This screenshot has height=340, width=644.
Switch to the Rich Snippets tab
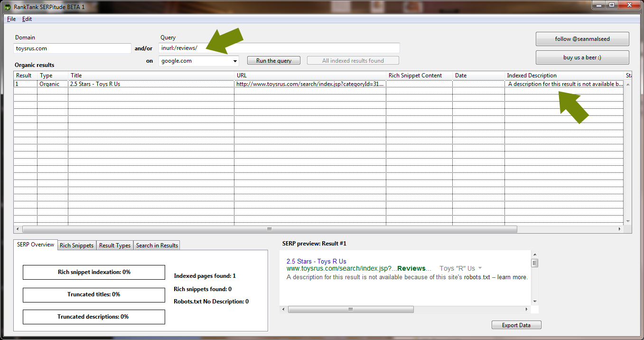(77, 246)
